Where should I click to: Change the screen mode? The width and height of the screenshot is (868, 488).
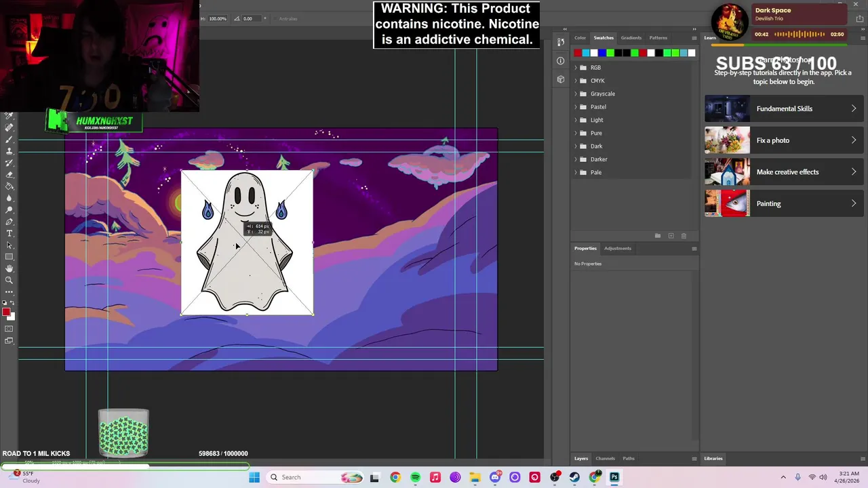pos(9,341)
